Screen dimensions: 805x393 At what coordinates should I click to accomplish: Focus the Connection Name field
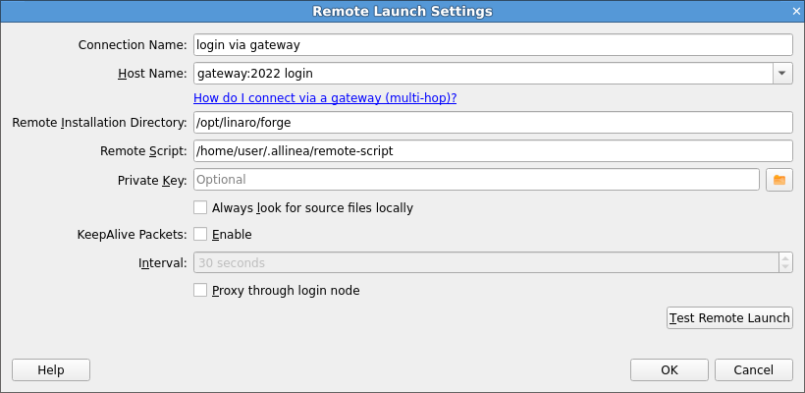point(493,45)
